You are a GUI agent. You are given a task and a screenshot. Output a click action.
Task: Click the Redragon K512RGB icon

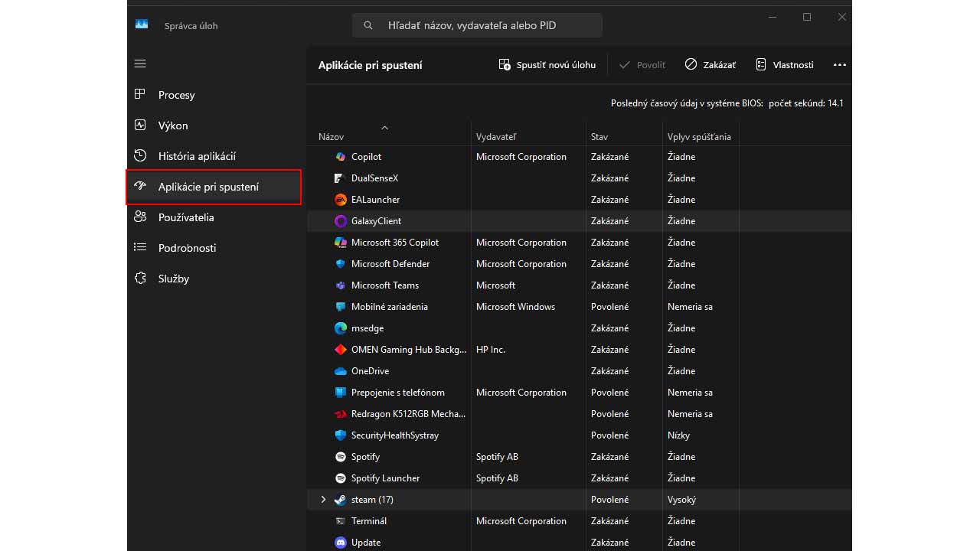[341, 414]
